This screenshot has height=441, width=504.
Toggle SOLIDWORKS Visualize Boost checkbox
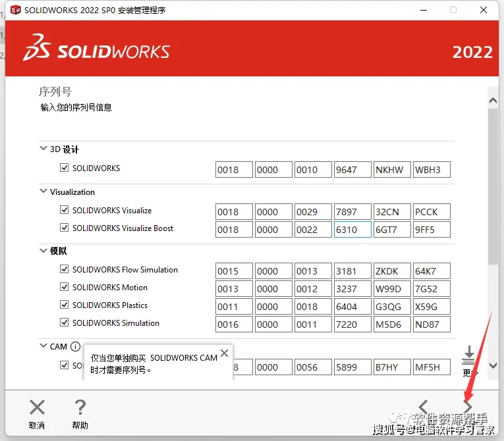tap(65, 228)
